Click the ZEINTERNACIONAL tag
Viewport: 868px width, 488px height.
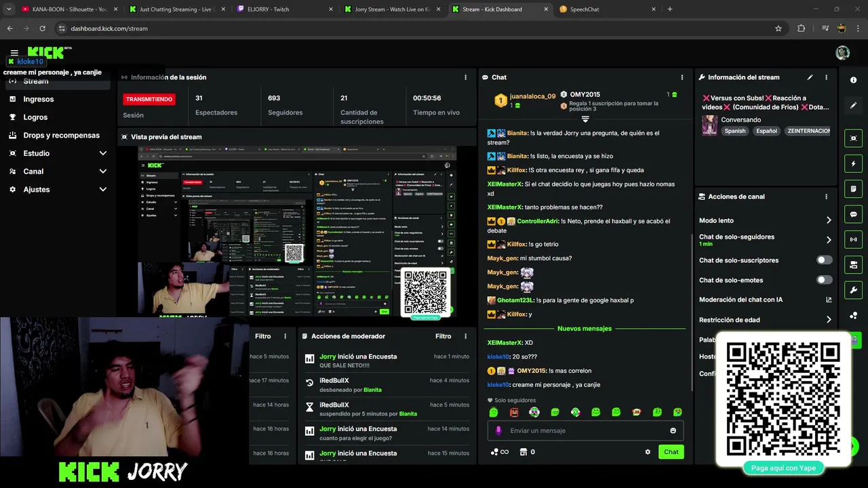click(x=808, y=131)
